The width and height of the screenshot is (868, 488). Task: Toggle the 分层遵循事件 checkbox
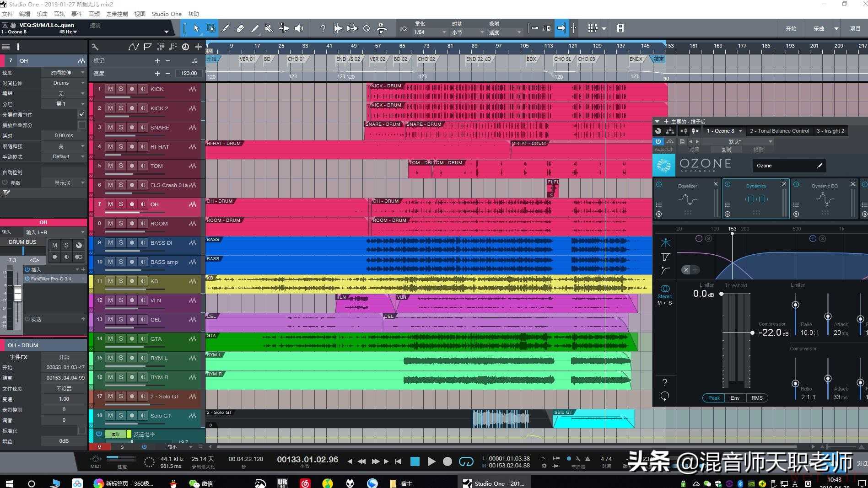(81, 114)
